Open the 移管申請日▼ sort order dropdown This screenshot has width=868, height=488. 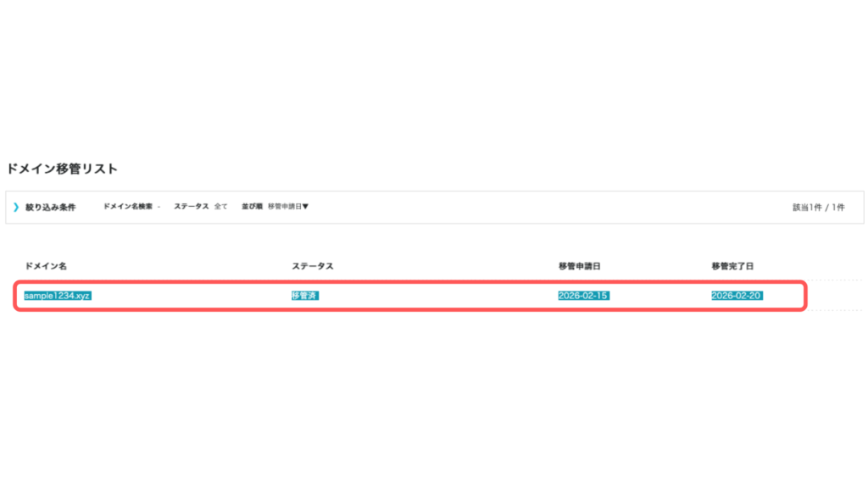[x=288, y=207]
